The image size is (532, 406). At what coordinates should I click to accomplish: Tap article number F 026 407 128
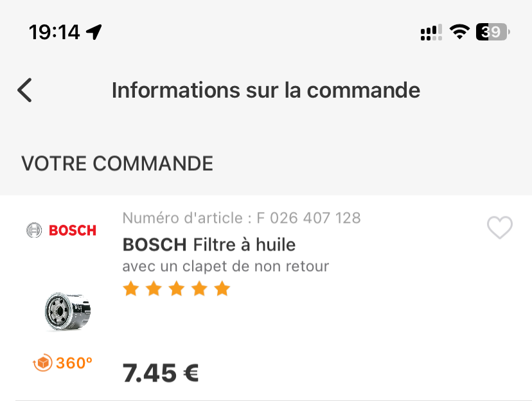(x=242, y=218)
